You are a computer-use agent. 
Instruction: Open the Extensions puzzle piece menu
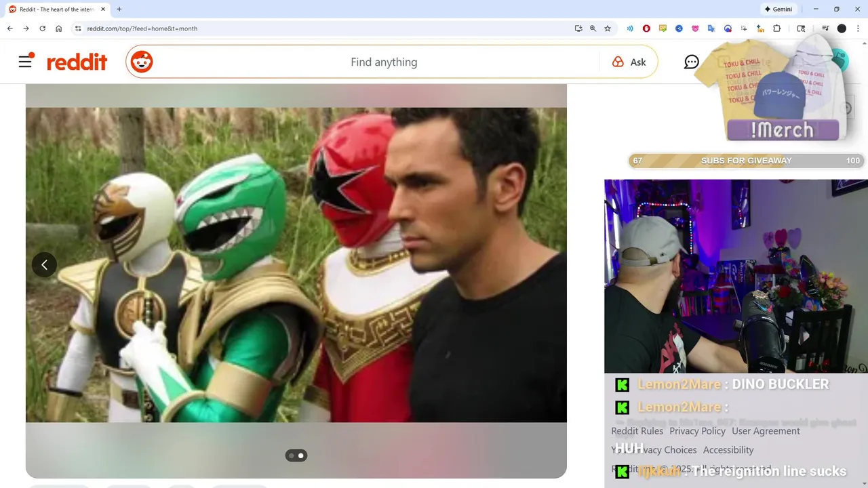click(x=777, y=28)
